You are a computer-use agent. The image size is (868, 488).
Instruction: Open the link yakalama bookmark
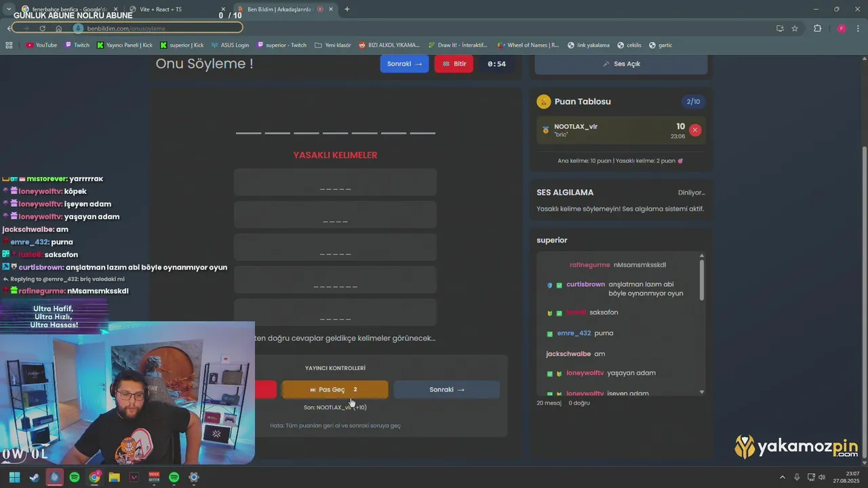(589, 45)
